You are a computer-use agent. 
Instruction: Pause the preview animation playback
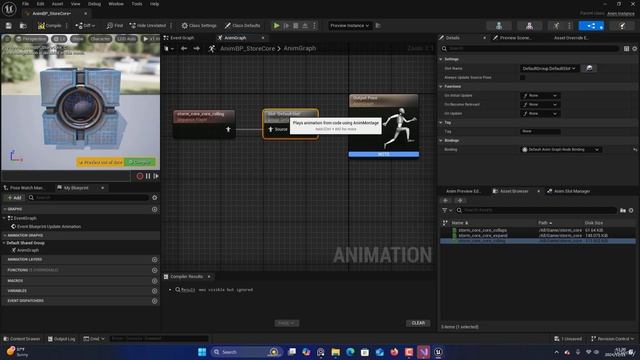(x=148, y=176)
